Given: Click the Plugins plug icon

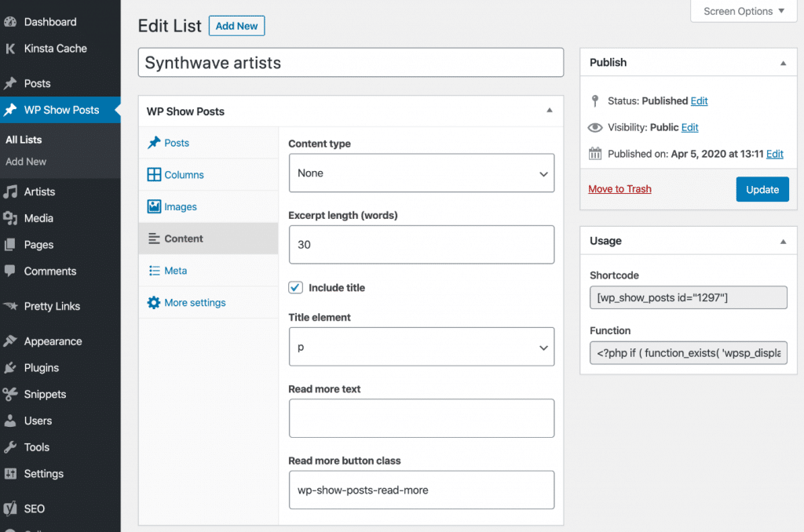Looking at the screenshot, I should (10, 368).
